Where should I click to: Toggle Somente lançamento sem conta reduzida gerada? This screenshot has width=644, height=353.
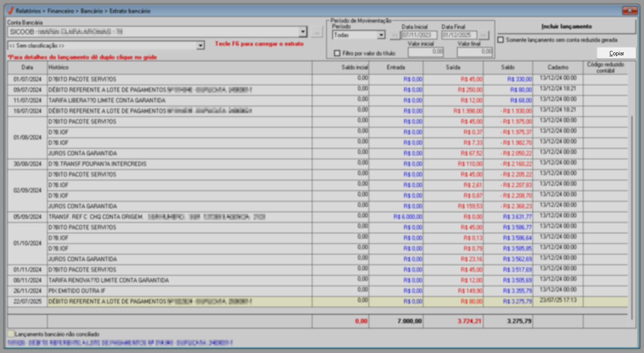pos(501,40)
